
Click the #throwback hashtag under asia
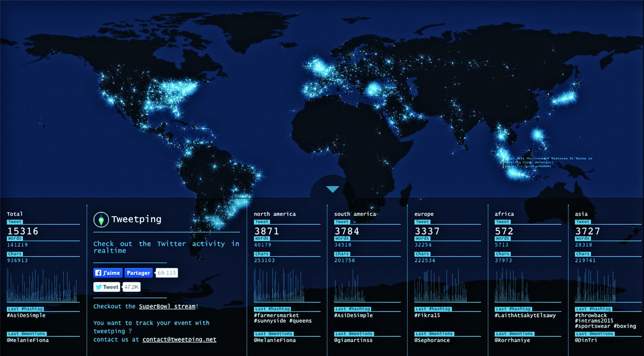[591, 315]
